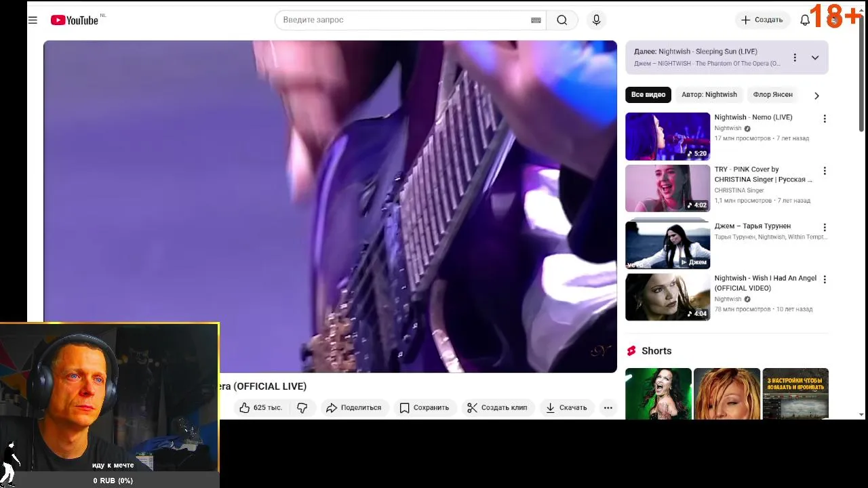This screenshot has width=868, height=488.
Task: Open Nightwish - Nemo (LIVE) video title
Action: [x=753, y=117]
